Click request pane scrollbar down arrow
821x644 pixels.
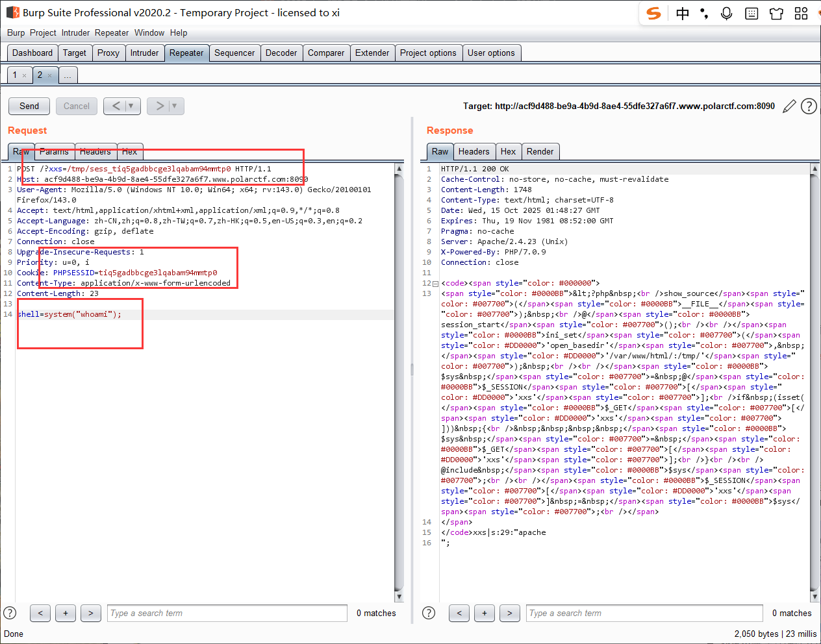(399, 597)
